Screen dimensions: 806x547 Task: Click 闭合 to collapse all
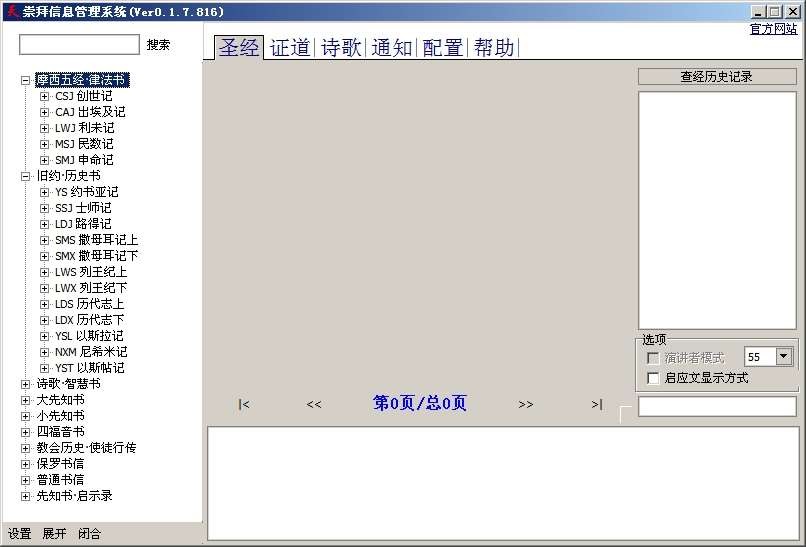[89, 534]
